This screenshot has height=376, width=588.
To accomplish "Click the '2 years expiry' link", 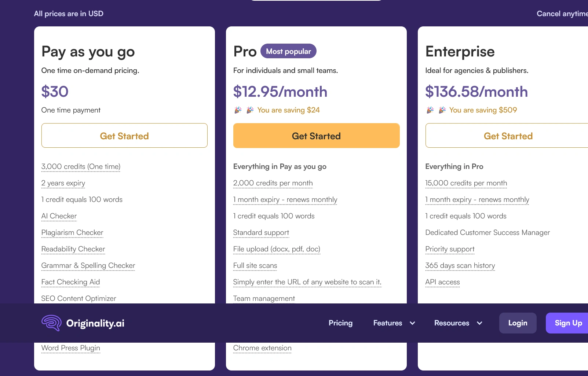I will [63, 183].
